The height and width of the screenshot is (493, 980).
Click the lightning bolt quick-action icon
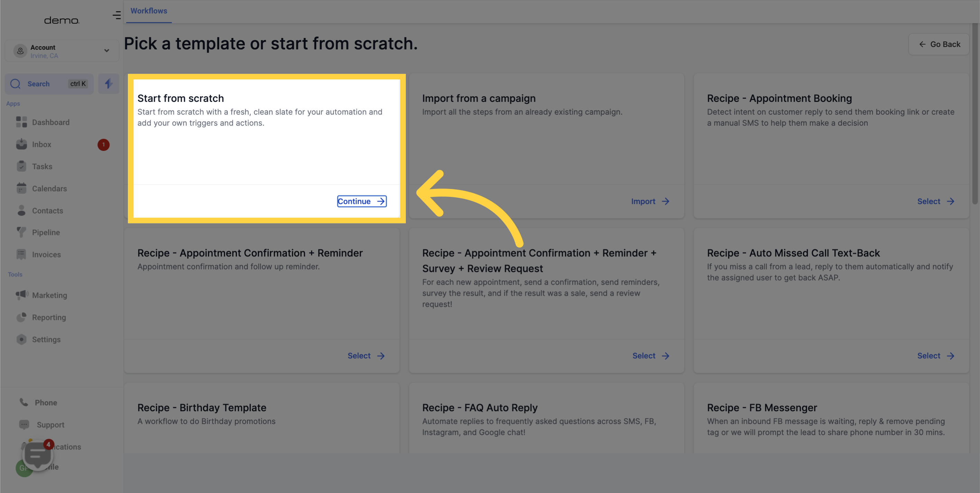pos(108,84)
